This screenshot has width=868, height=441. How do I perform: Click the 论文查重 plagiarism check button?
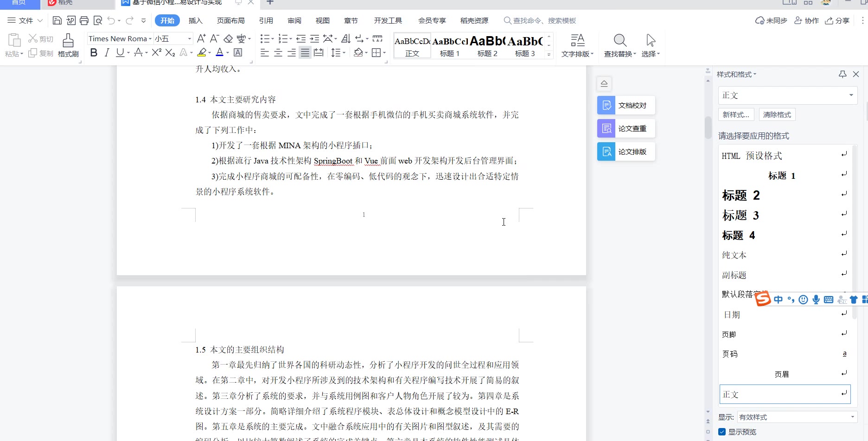click(x=626, y=129)
